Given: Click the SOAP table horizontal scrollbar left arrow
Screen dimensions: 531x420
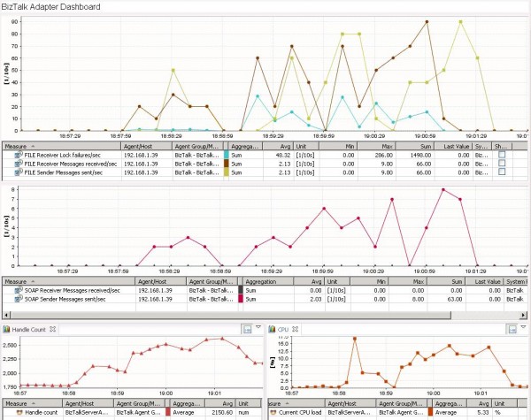Looking at the screenshot, I should tap(6, 315).
